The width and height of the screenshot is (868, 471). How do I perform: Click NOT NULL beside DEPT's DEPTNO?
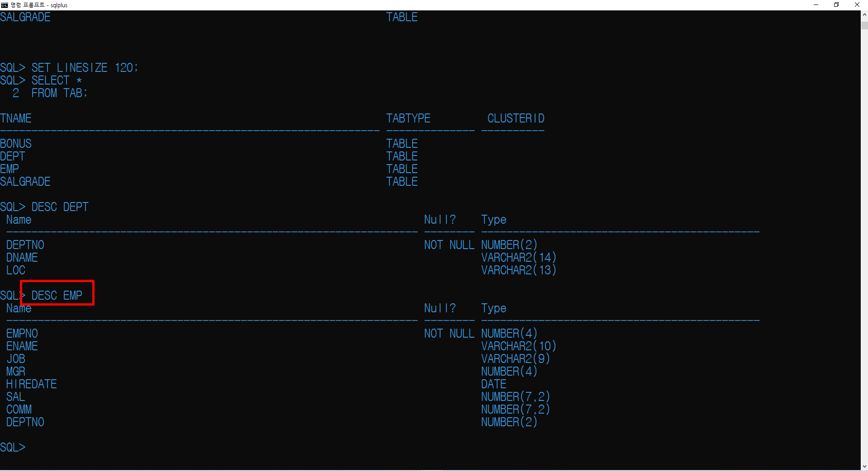click(x=449, y=245)
